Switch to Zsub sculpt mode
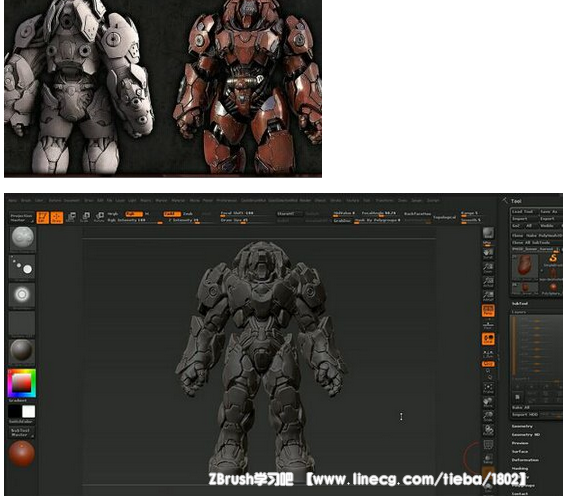Viewport: 563px width, 496px height. (188, 214)
